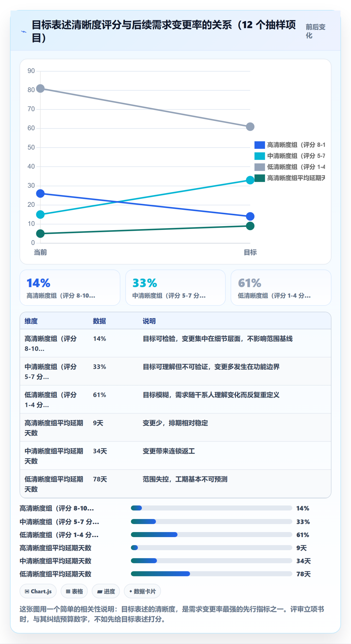Image resolution: width=351 pixels, height=644 pixels.
Task: Click the Chart.js tag chip
Action: click(38, 591)
